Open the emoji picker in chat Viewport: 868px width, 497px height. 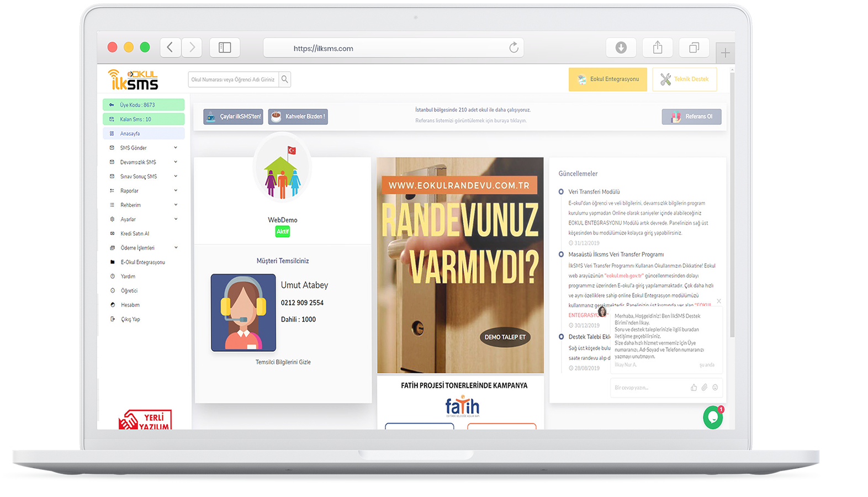715,388
